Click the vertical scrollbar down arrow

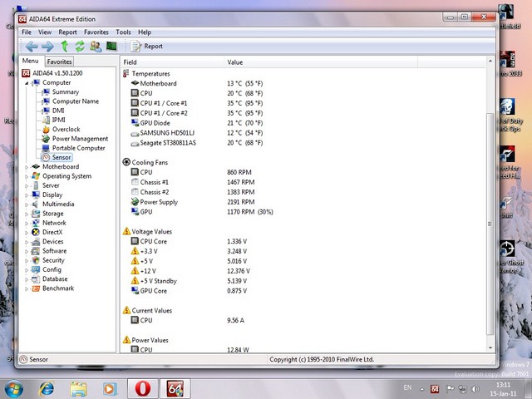pyautogui.click(x=490, y=347)
